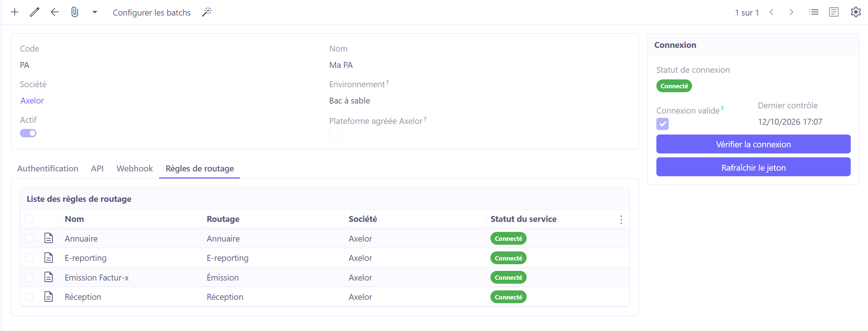Click the Connexion valide help mark
The height and width of the screenshot is (331, 868).
point(722,109)
